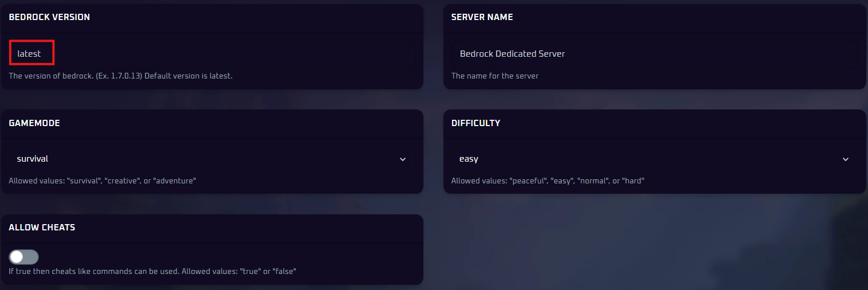Click the chevron arrow in Difficulty dropdown
This screenshot has height=290, width=868.
tap(845, 159)
